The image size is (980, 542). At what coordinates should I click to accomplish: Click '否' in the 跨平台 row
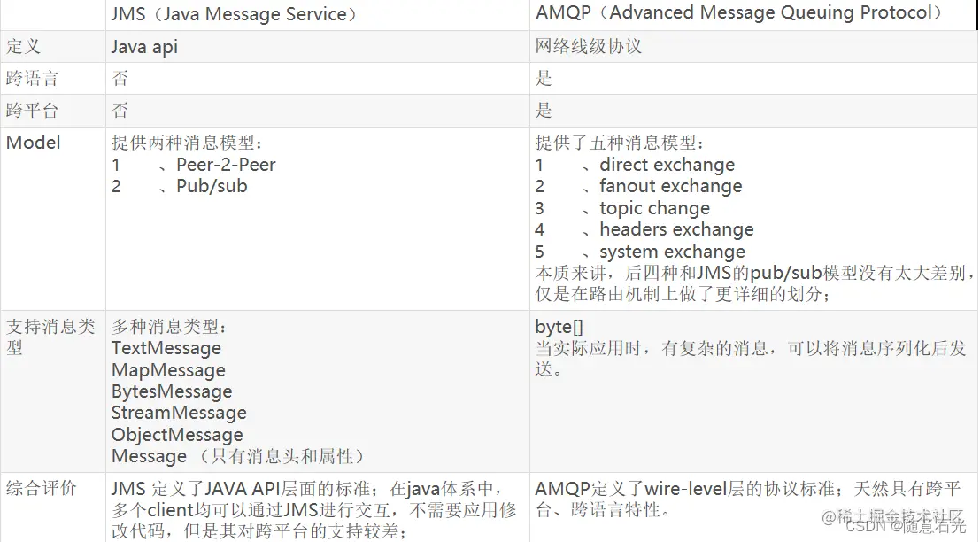pos(120,111)
